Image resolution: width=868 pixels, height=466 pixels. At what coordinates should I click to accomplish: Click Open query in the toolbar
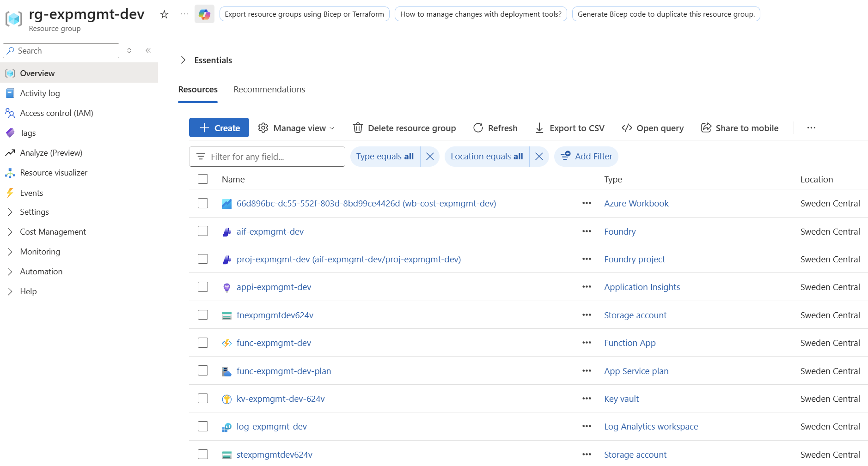point(653,128)
